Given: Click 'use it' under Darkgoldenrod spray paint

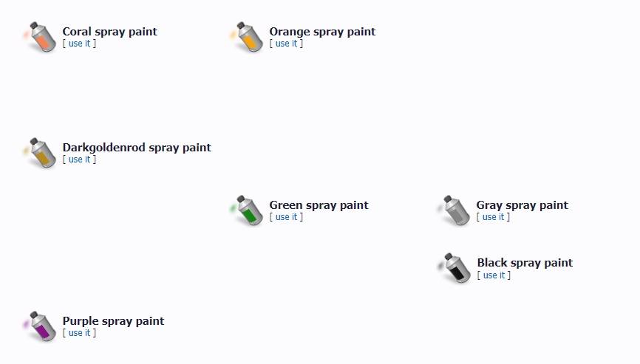Looking at the screenshot, I should (x=79, y=159).
